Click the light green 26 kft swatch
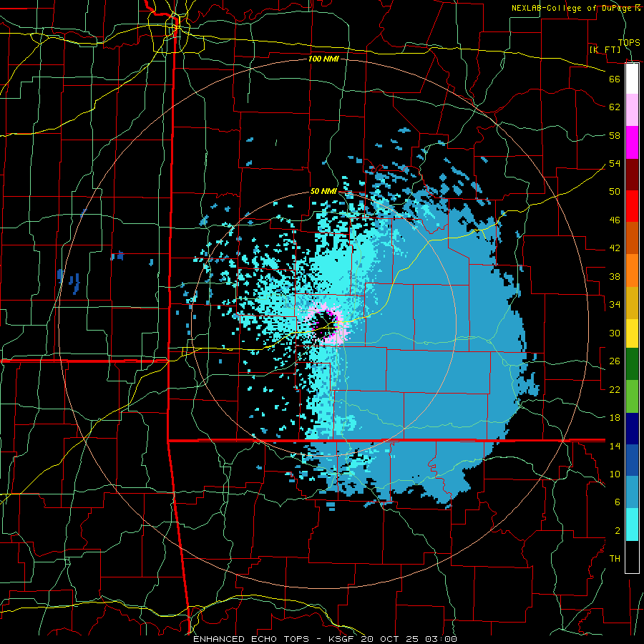The width and height of the screenshot is (644, 644). [632, 396]
